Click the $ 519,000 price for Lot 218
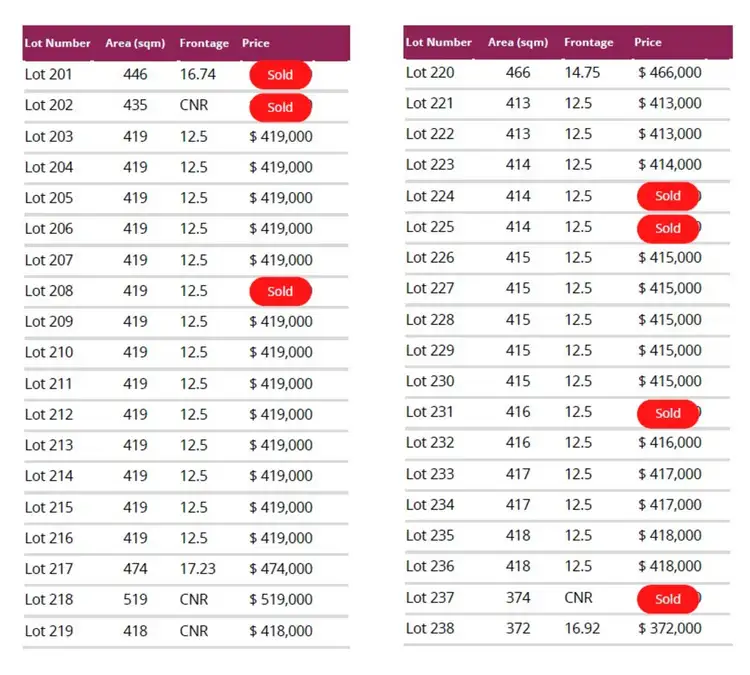Image resolution: width=750 pixels, height=675 pixels. (x=281, y=600)
